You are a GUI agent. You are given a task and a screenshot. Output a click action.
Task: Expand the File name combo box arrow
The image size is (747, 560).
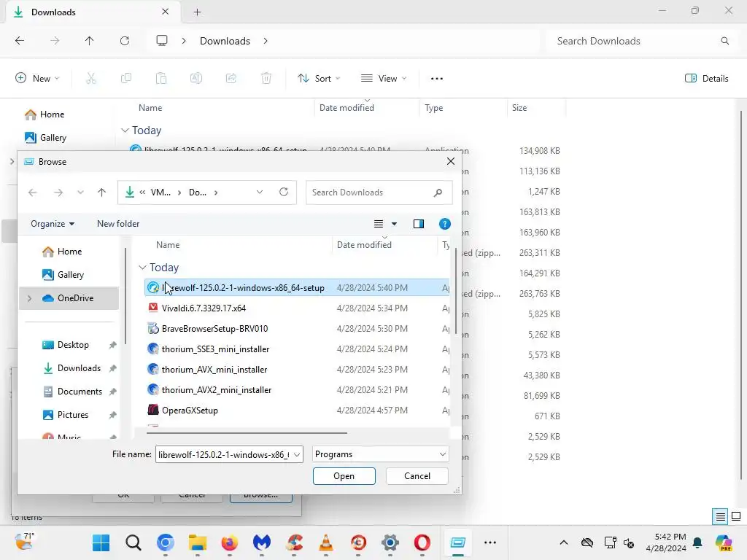click(298, 455)
